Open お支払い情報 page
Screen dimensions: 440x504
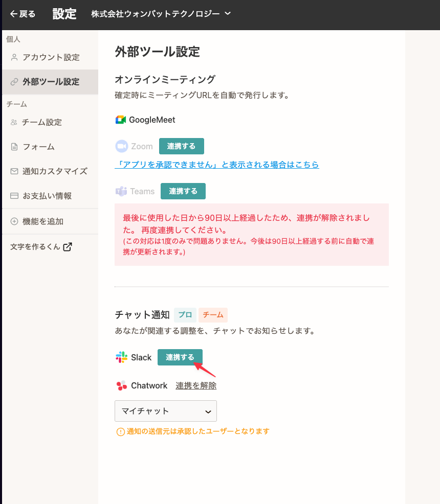47,196
